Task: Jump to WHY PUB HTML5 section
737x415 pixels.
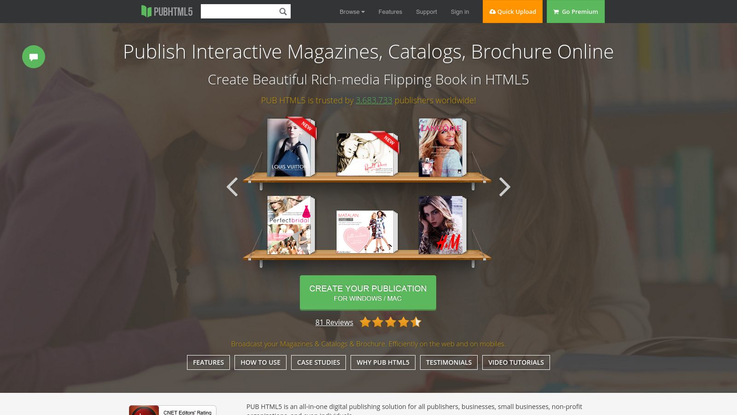Action: [383, 362]
